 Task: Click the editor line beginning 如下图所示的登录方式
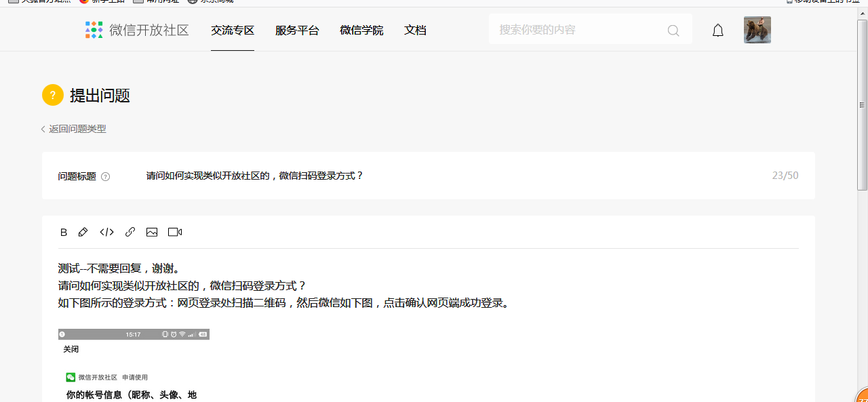click(284, 303)
